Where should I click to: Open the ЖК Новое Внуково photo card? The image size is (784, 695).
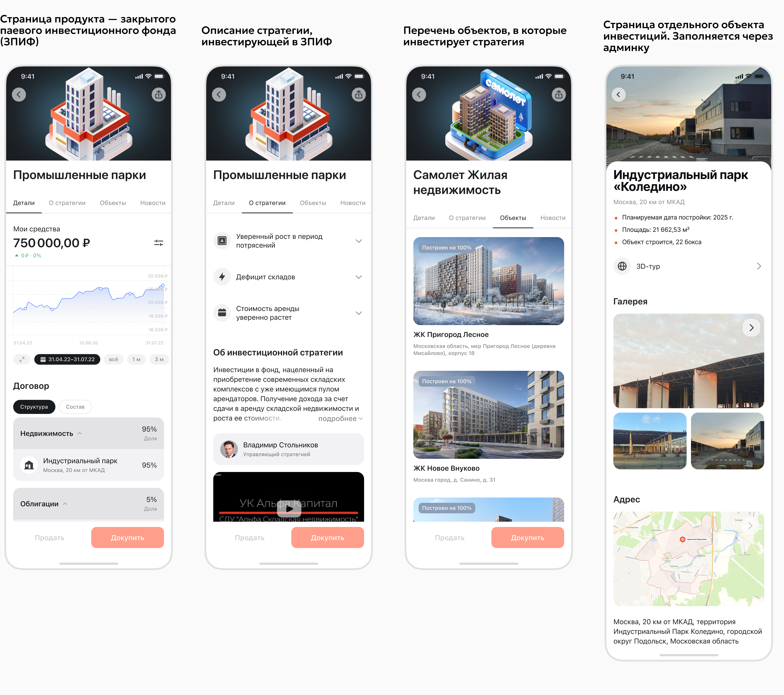pos(488,414)
